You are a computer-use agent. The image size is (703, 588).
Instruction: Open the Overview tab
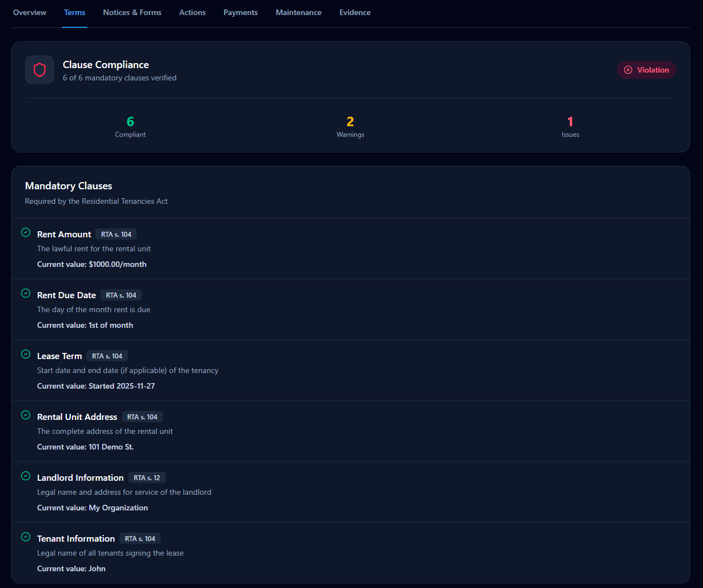(30, 12)
